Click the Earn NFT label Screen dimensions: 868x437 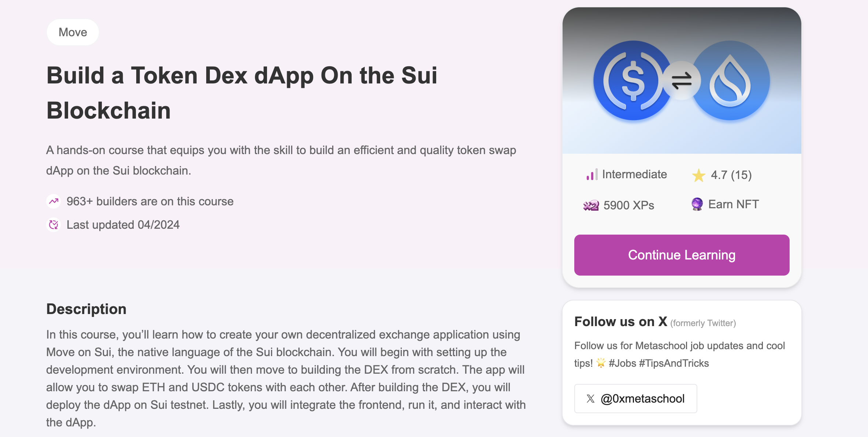[733, 204]
